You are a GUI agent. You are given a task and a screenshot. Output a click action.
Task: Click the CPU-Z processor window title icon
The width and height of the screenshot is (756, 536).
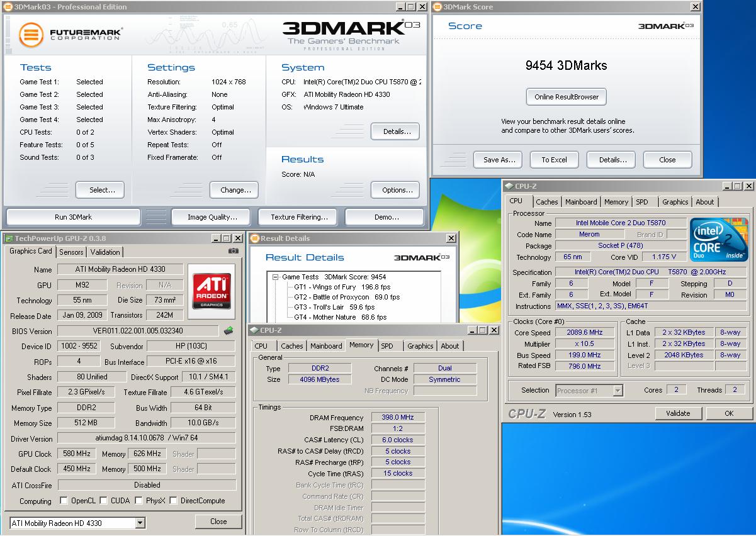coord(509,186)
